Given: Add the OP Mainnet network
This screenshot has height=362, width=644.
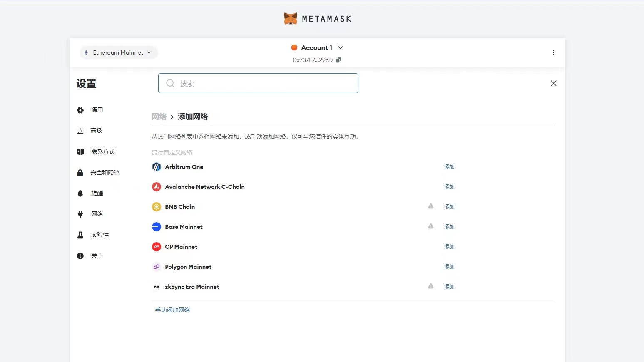Looking at the screenshot, I should coord(449,247).
